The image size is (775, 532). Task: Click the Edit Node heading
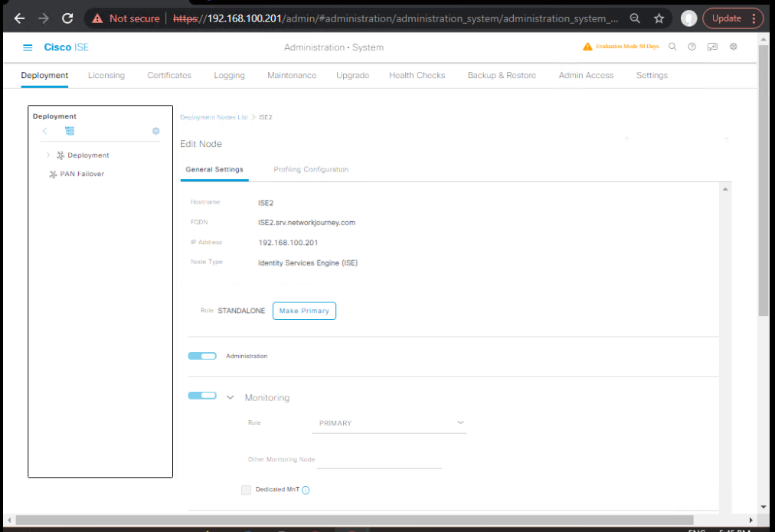(201, 144)
